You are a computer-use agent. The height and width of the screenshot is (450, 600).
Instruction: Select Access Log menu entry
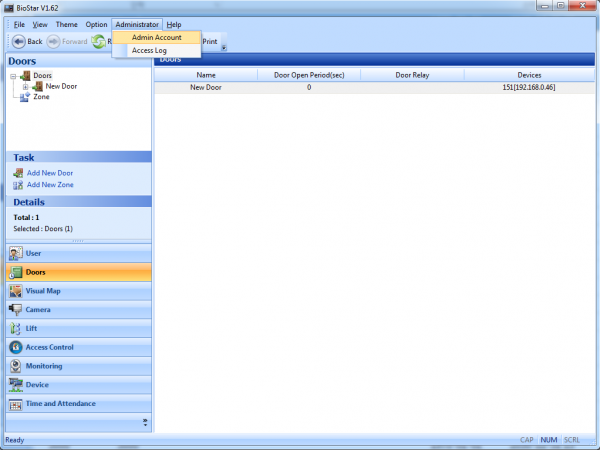[x=149, y=50]
